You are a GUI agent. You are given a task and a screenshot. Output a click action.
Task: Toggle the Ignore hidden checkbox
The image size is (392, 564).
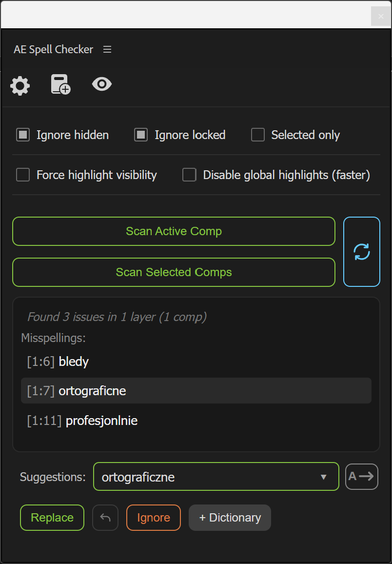click(23, 135)
